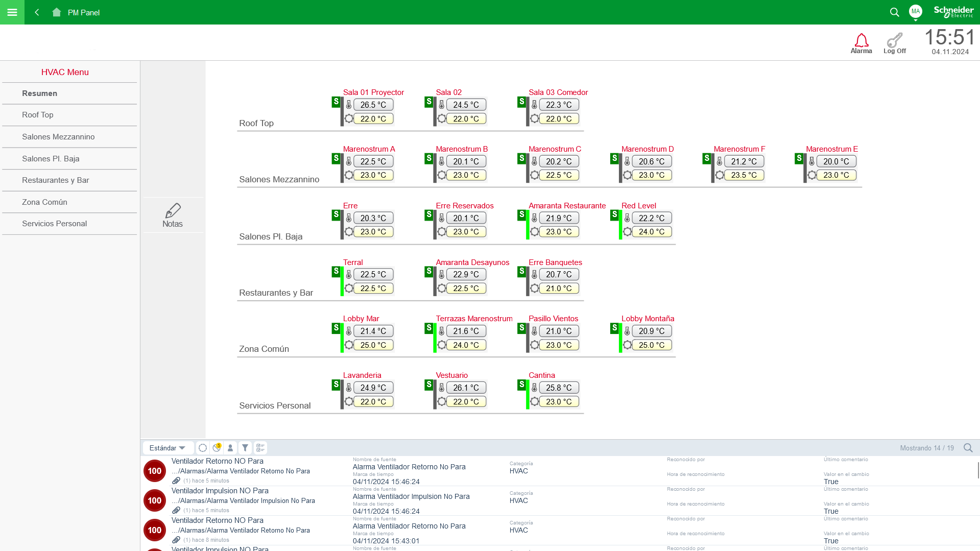Click the alarm list filter funnel icon

[245, 448]
